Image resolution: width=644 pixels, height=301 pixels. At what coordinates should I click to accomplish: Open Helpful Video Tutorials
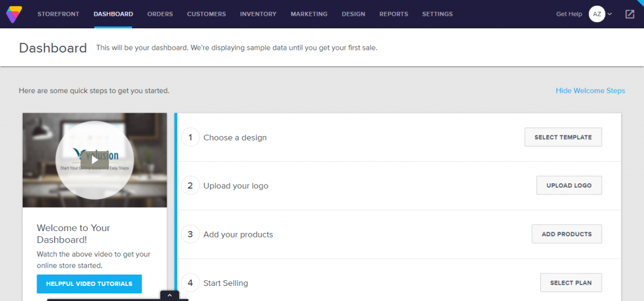tap(89, 284)
